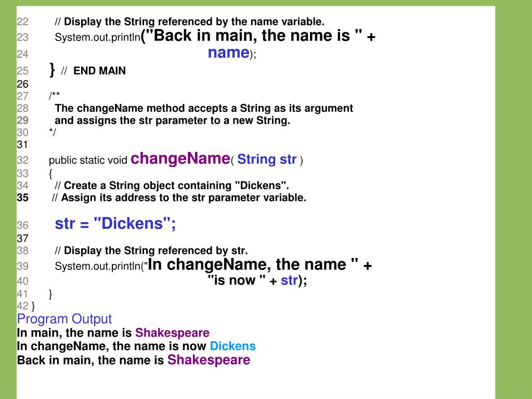
Task: Click the 'Program Output' heading
Action: pos(64,319)
